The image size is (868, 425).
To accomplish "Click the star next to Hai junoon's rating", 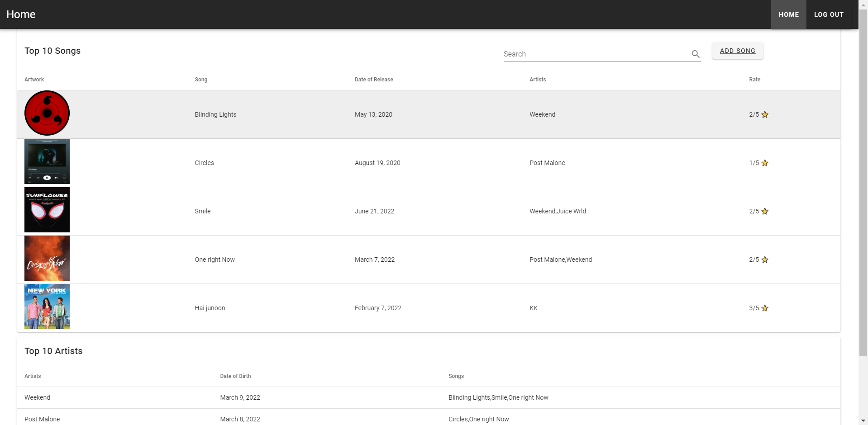I will point(765,308).
